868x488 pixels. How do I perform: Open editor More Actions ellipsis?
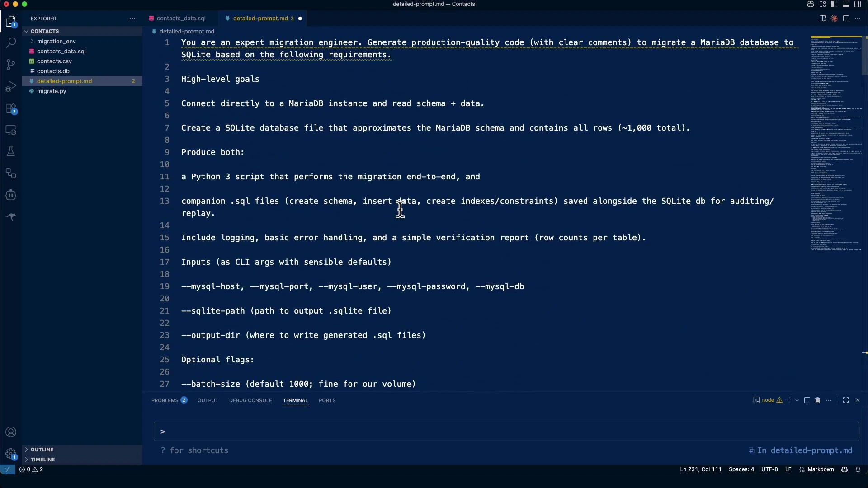coord(858,19)
